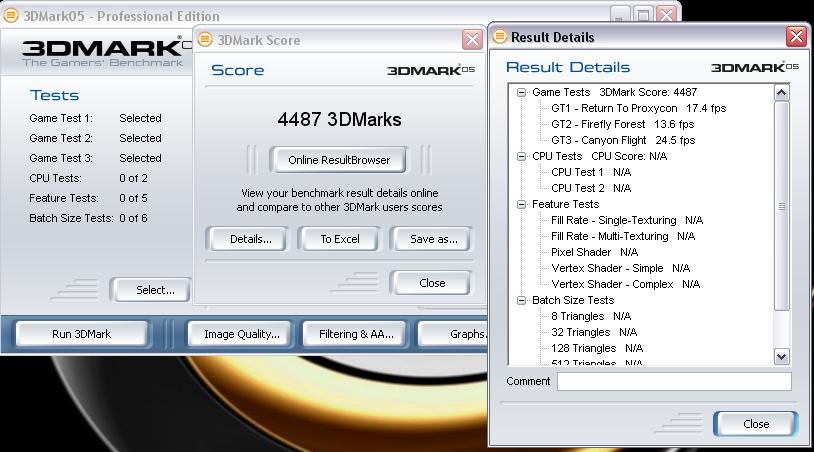This screenshot has width=814, height=452.
Task: Open Filtering & AA options
Action: coord(355,334)
